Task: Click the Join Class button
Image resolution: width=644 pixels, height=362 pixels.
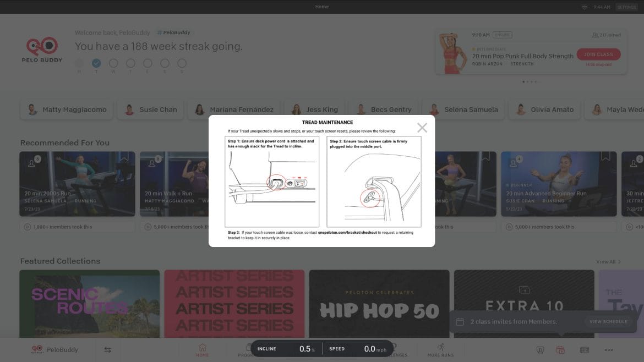Action: [x=598, y=54]
